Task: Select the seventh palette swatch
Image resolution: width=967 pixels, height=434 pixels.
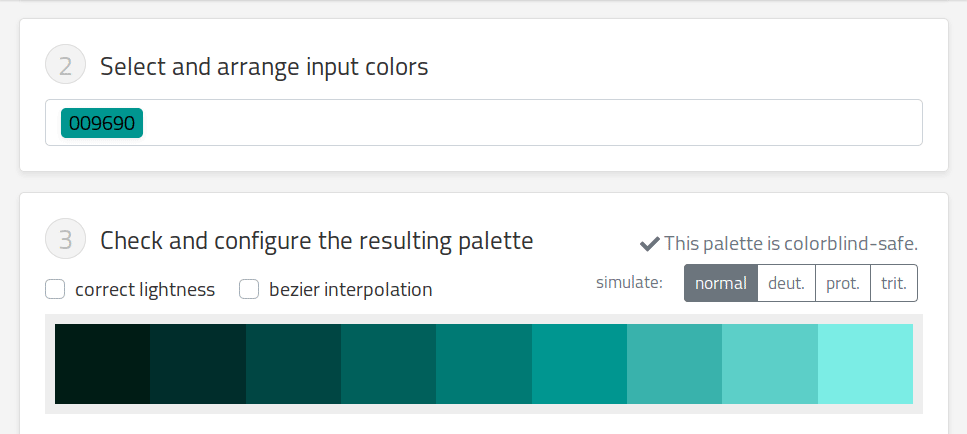Action: coord(675,364)
